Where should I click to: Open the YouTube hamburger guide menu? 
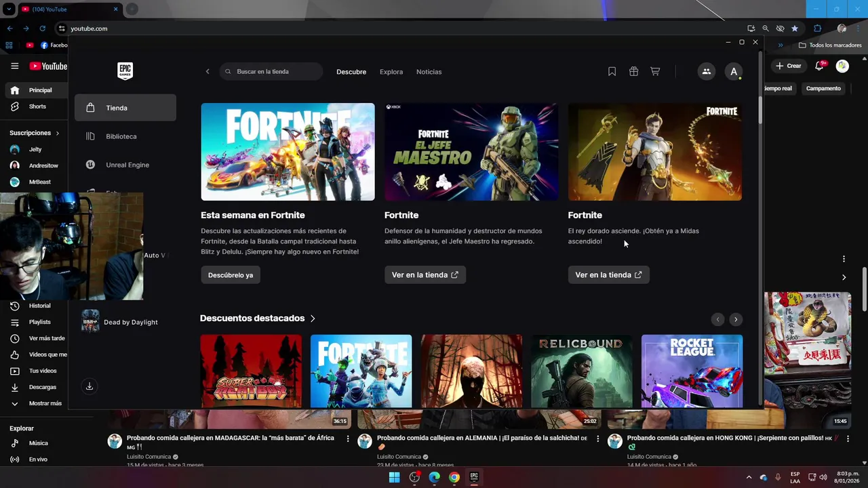tap(14, 66)
